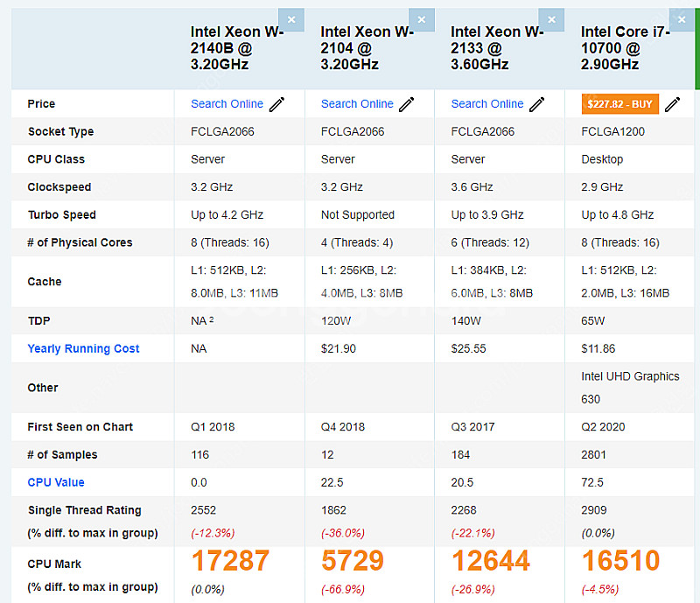
Task: Click the 65W TDP value
Action: (593, 321)
